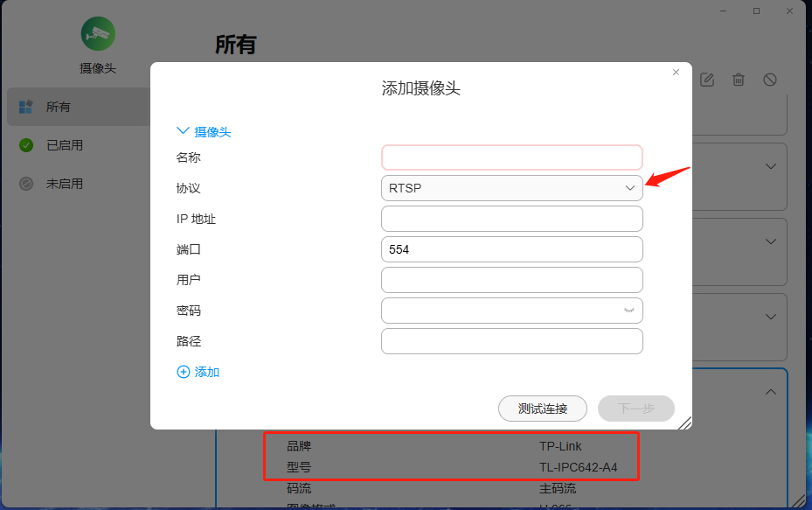
Task: Click the 主码流 stream value
Action: [x=558, y=488]
